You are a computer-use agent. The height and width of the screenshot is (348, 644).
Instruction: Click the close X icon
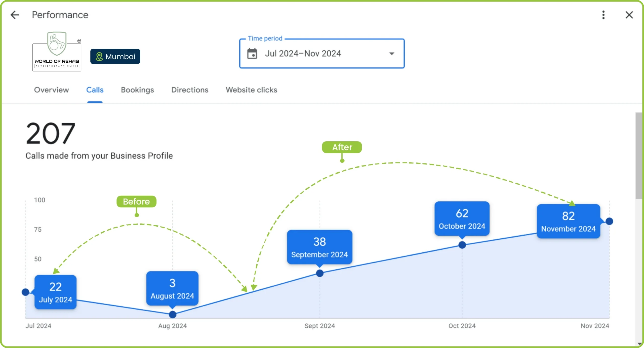click(x=629, y=15)
